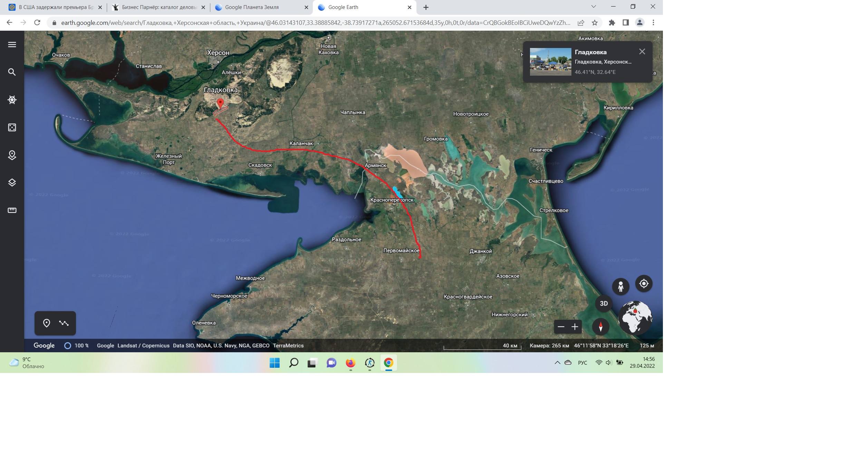
Task: Open the search tool in sidebar
Action: [12, 72]
